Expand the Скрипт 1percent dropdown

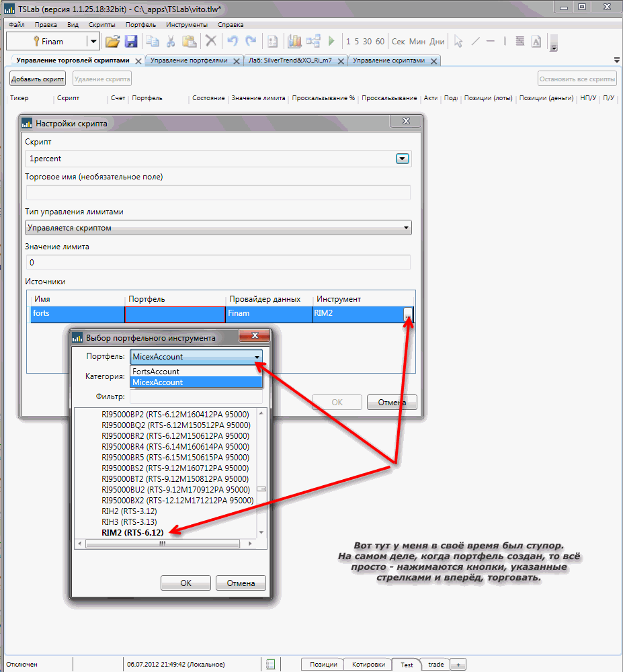(x=402, y=159)
